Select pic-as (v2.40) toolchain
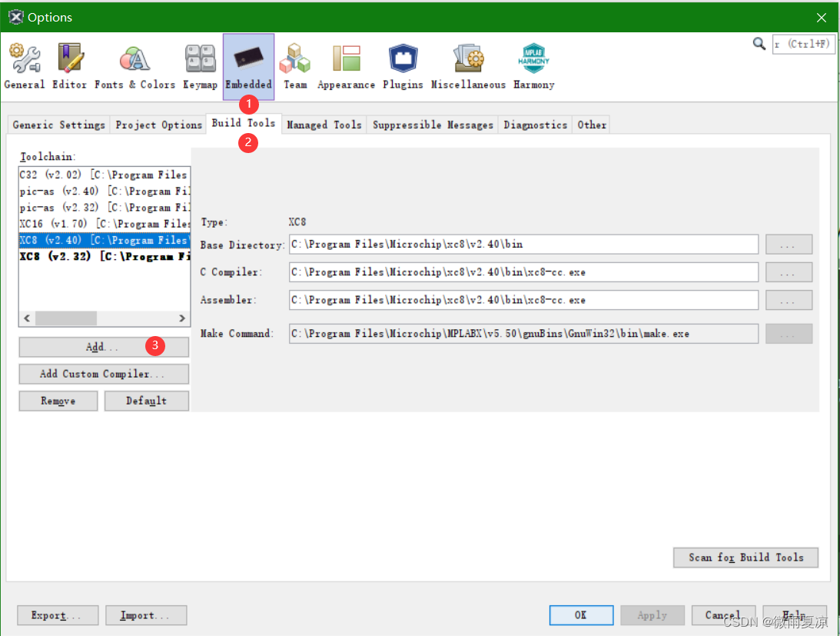Screen dimensions: 840x636 tap(105, 191)
